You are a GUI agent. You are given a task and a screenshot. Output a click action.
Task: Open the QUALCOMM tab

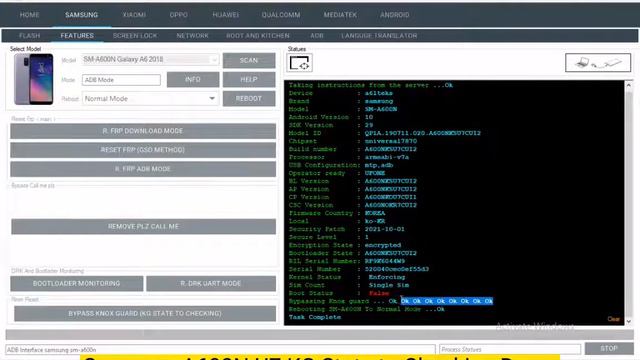pyautogui.click(x=281, y=15)
